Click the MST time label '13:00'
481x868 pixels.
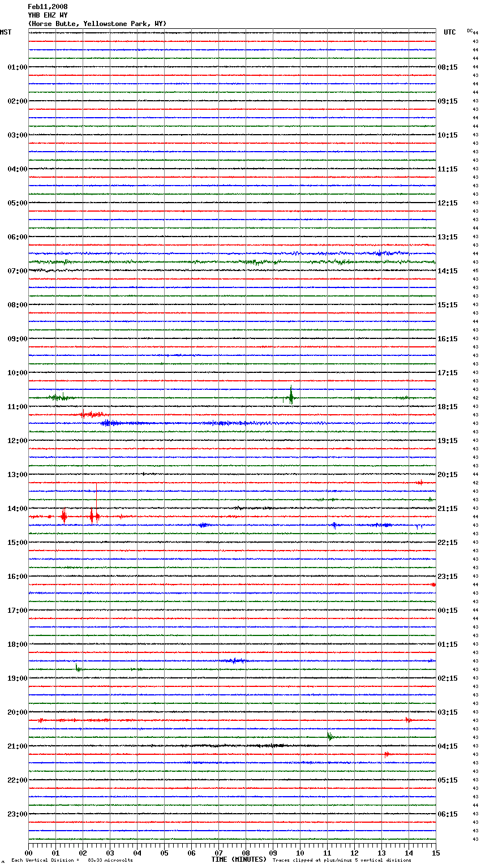pyautogui.click(x=18, y=475)
